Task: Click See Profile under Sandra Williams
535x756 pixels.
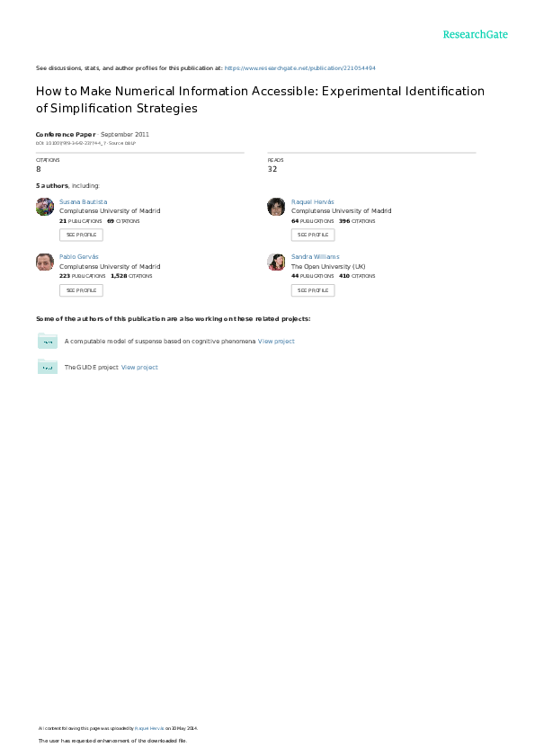Action: point(313,290)
